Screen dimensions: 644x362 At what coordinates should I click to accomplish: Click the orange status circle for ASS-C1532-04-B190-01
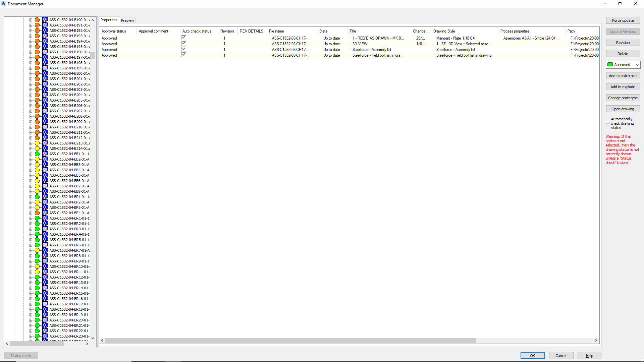coord(37,20)
